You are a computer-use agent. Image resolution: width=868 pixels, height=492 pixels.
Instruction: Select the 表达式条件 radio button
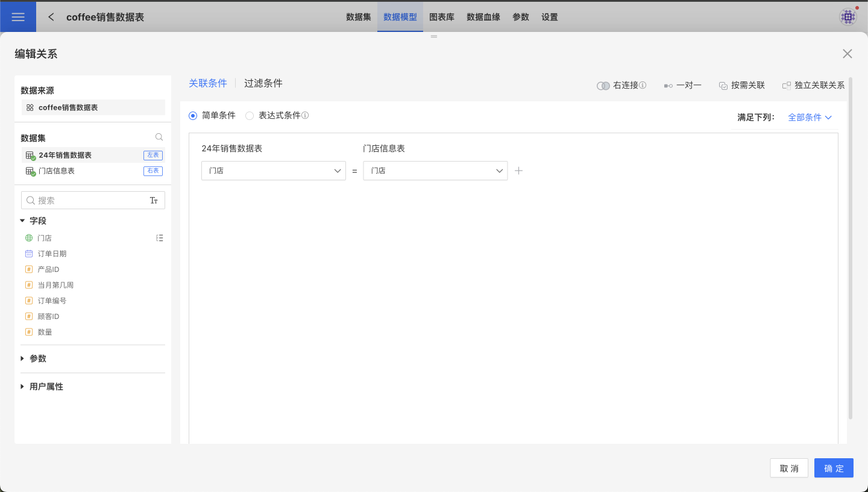(250, 115)
